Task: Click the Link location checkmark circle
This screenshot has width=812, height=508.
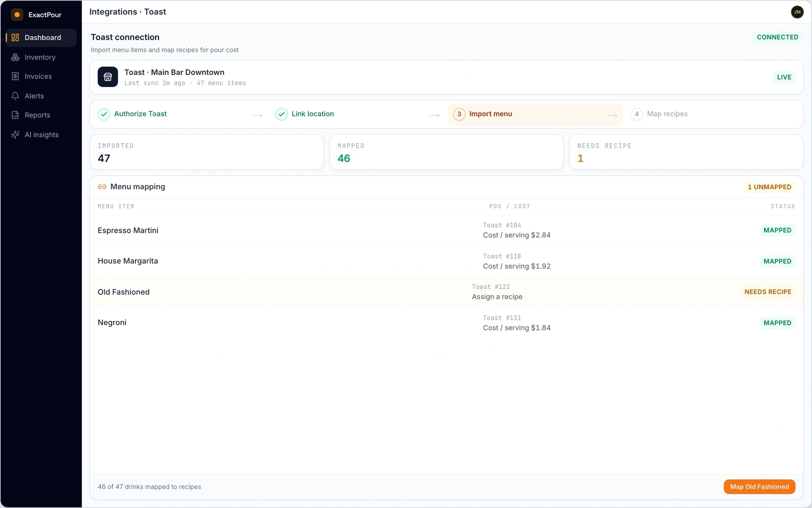Action: tap(282, 114)
